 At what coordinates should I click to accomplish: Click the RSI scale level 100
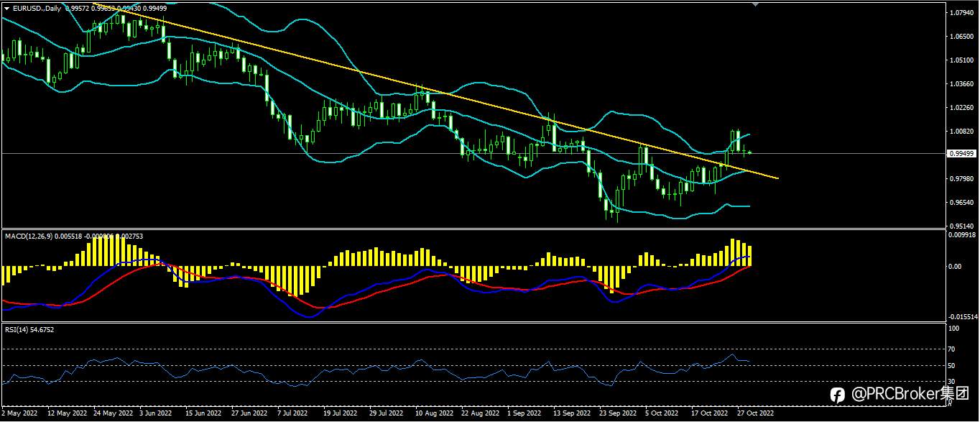click(954, 329)
